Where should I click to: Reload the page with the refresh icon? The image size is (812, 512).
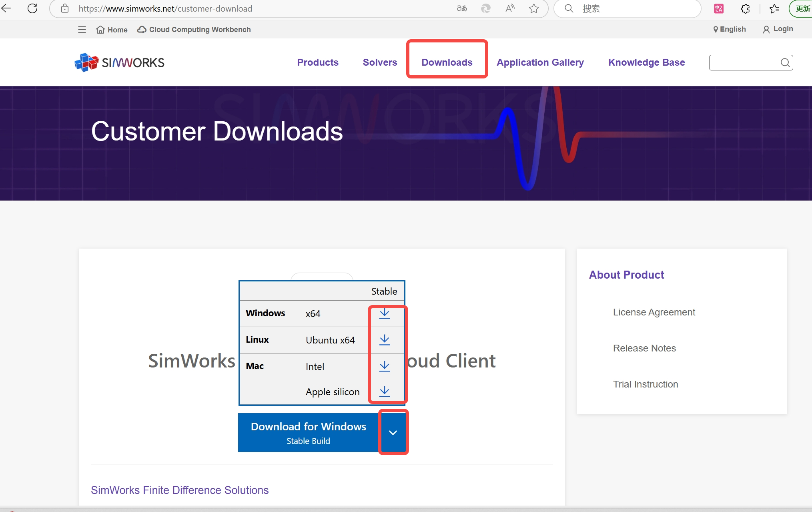[32, 8]
